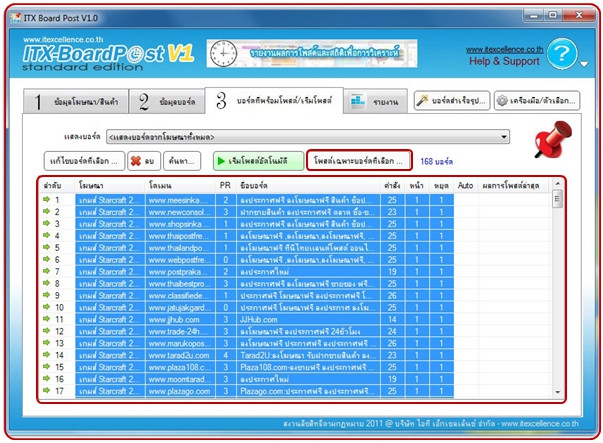Expand the small arrow beside the help icon
This screenshot has width=603, height=443.
(x=584, y=64)
